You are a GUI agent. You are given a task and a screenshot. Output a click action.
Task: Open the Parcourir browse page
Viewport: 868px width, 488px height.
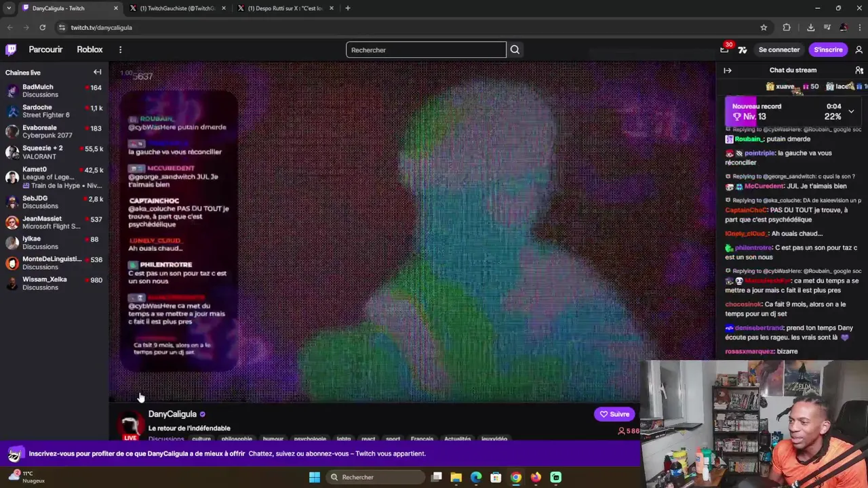click(45, 49)
